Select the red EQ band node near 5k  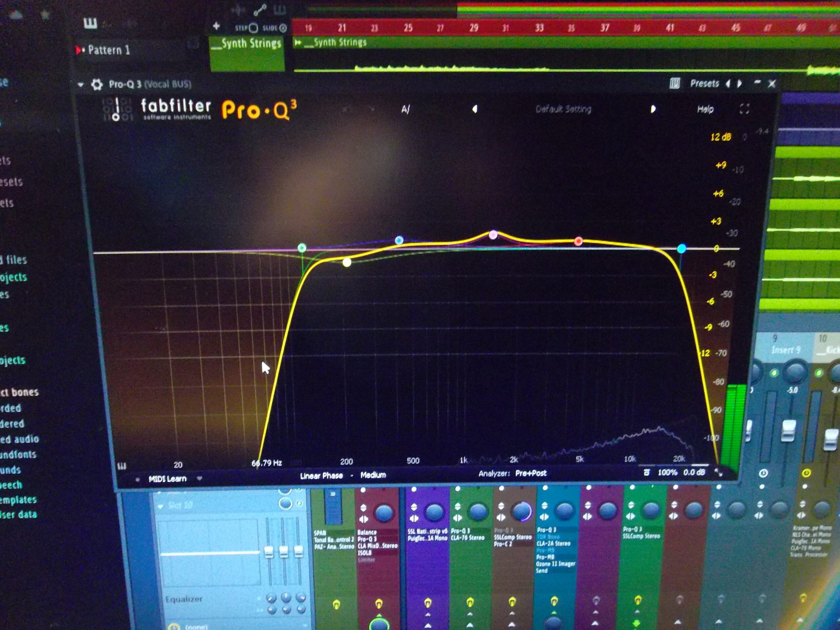click(578, 241)
